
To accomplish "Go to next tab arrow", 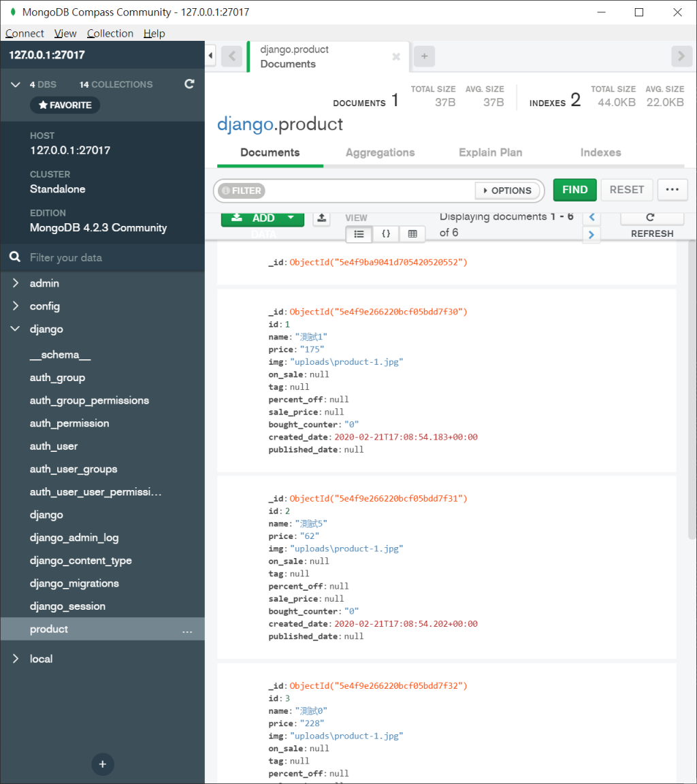I will tap(681, 56).
